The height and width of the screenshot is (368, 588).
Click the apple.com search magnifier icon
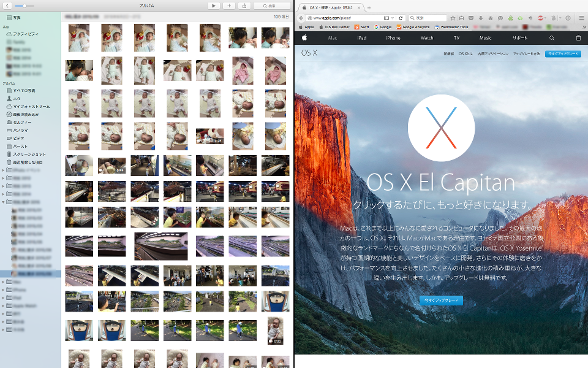point(552,38)
